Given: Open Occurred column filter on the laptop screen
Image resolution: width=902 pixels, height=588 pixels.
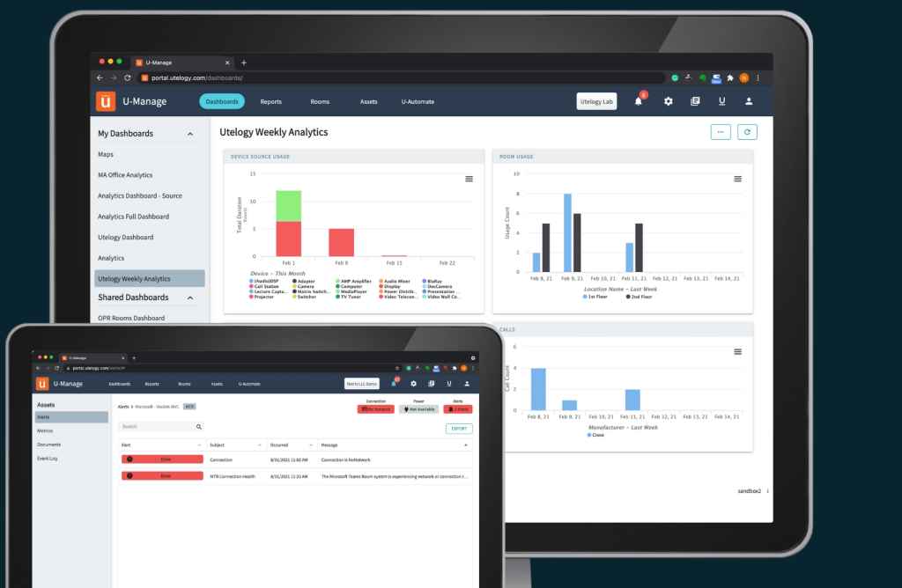Looking at the screenshot, I should click(311, 445).
